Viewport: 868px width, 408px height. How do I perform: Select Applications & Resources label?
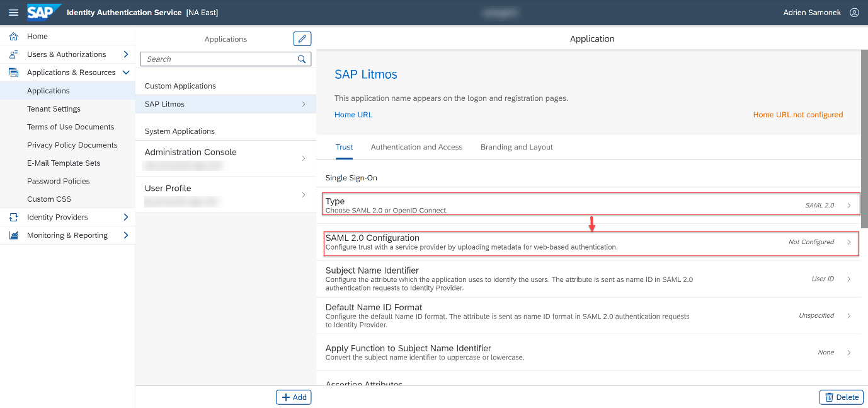point(71,73)
